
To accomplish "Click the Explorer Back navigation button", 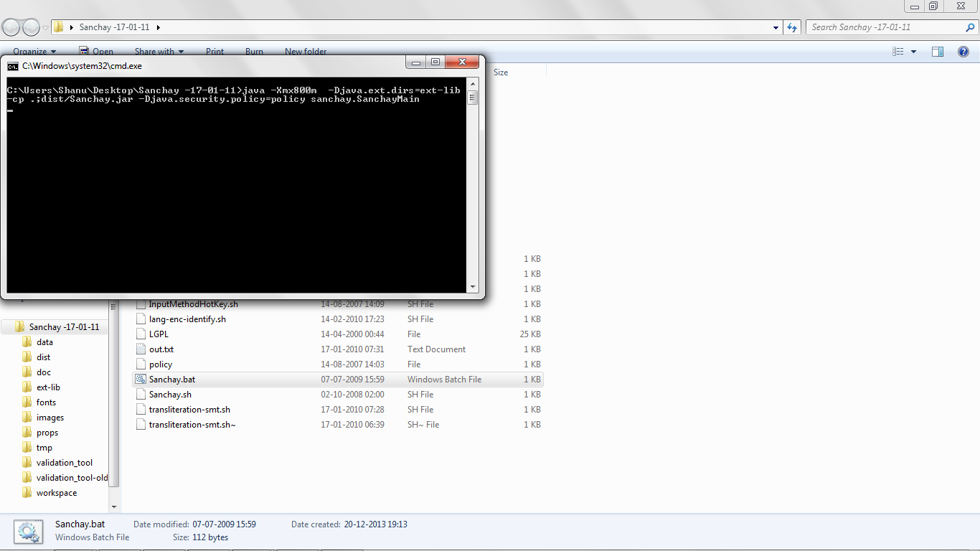I will coord(11,27).
